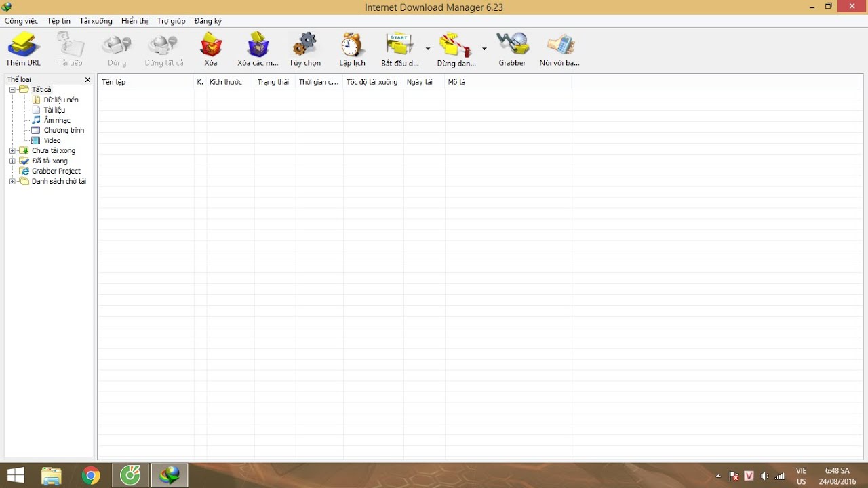868x488 pixels.
Task: Switch VIE US input language indicator
Action: [802, 476]
